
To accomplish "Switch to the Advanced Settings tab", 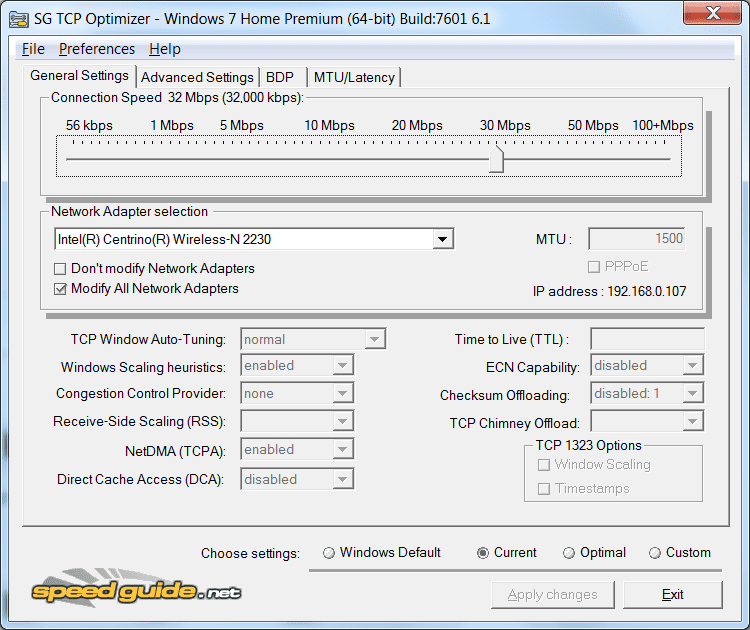I will pyautogui.click(x=197, y=77).
